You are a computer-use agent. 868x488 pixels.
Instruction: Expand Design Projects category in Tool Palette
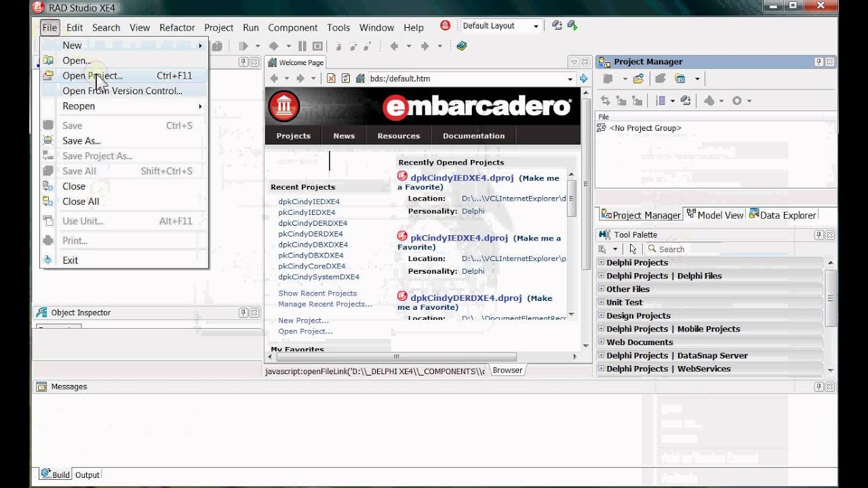(x=601, y=315)
